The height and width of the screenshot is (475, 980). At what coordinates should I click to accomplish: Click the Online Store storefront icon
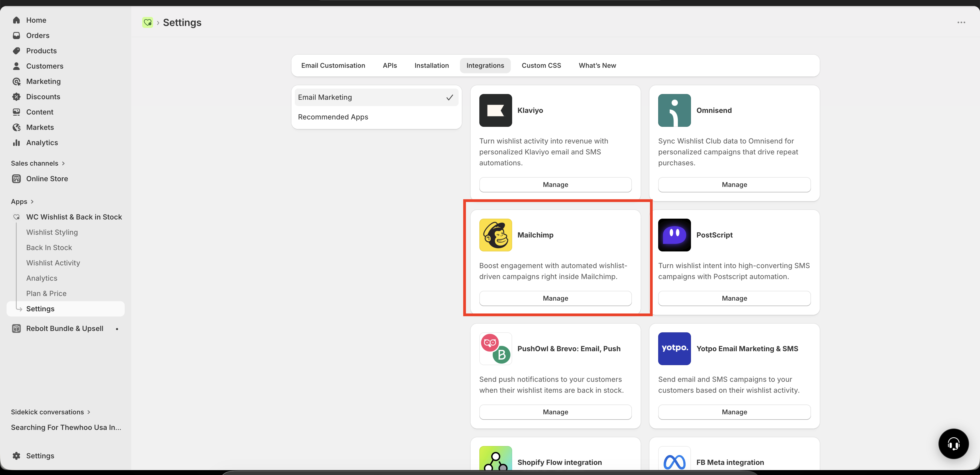pyautogui.click(x=16, y=179)
